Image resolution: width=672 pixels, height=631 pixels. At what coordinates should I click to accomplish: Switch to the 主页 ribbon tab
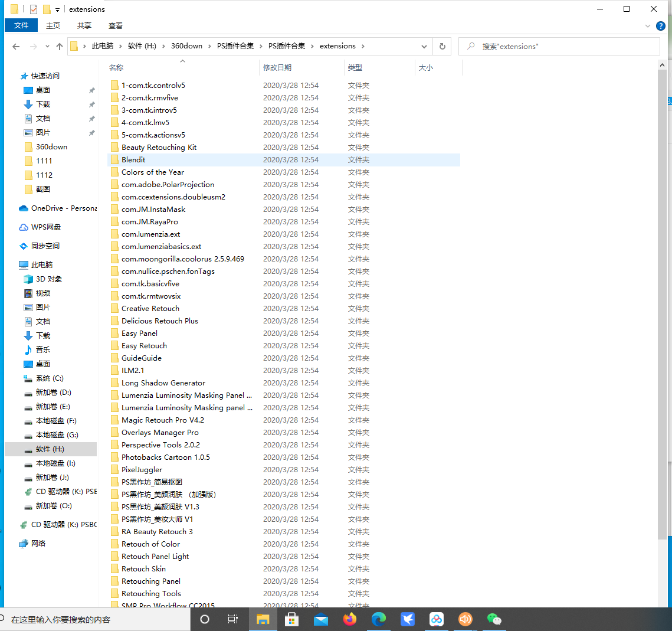(53, 26)
